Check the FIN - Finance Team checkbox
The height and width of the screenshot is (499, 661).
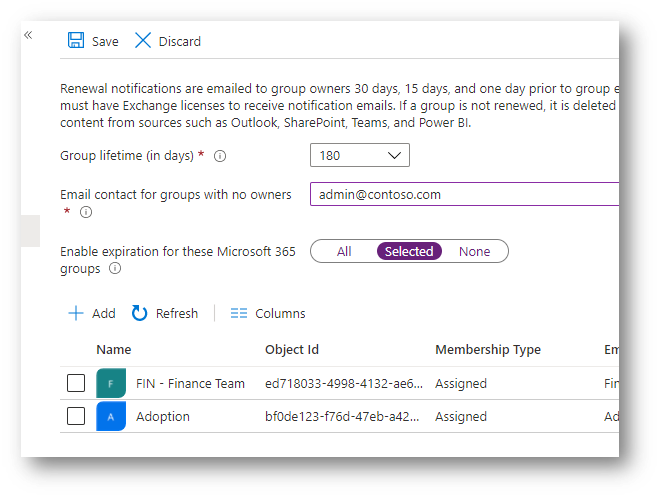(76, 383)
